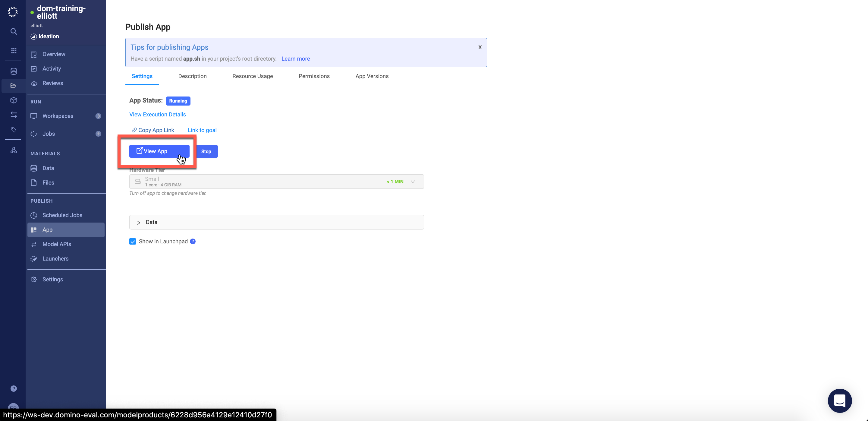Open the tags icon in left rail
Image resolution: width=868 pixels, height=421 pixels.
tap(14, 130)
